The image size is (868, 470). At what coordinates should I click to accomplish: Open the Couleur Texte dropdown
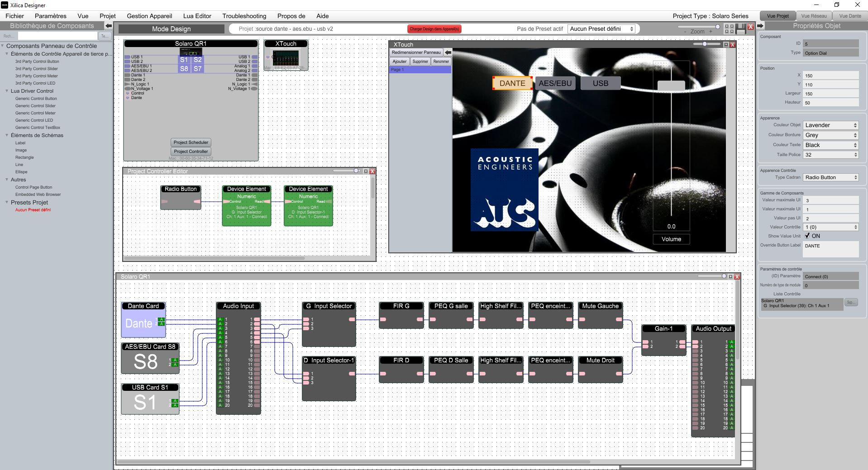(x=831, y=145)
